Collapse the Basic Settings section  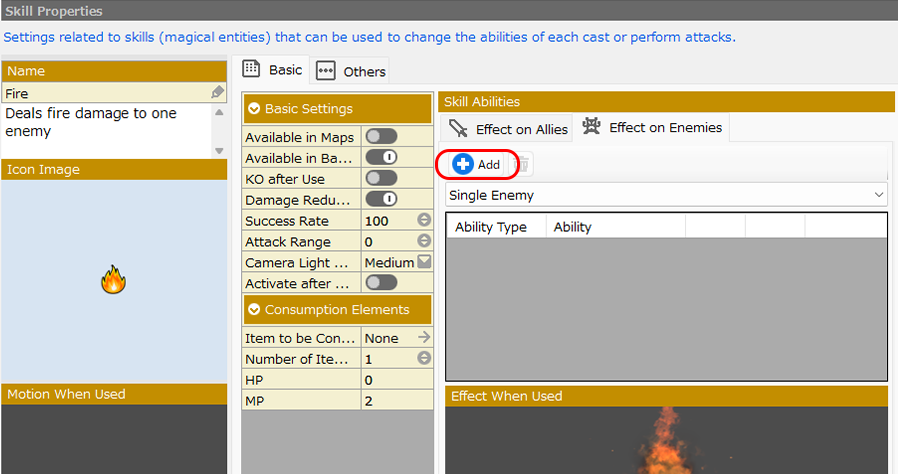point(254,109)
